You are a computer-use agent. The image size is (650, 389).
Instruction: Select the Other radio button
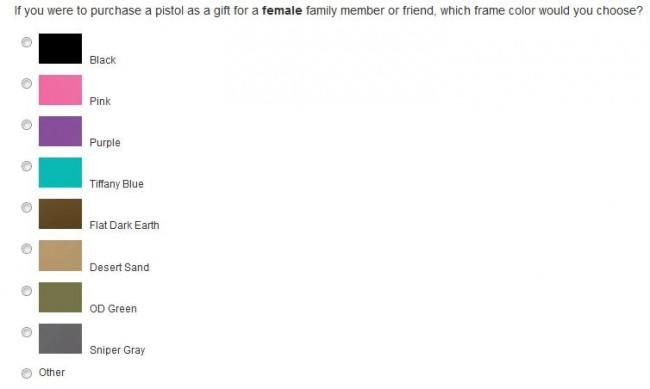(27, 373)
